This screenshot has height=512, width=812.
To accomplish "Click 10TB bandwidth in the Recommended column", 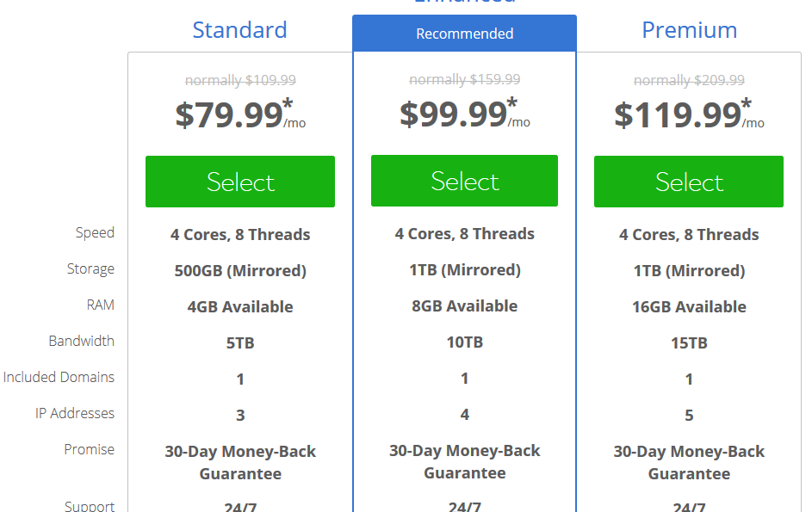I will coord(464,342).
